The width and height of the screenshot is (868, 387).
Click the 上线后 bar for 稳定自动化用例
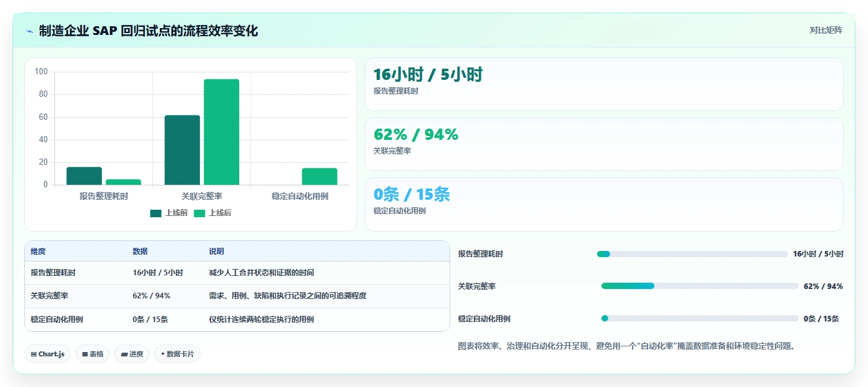320,177
